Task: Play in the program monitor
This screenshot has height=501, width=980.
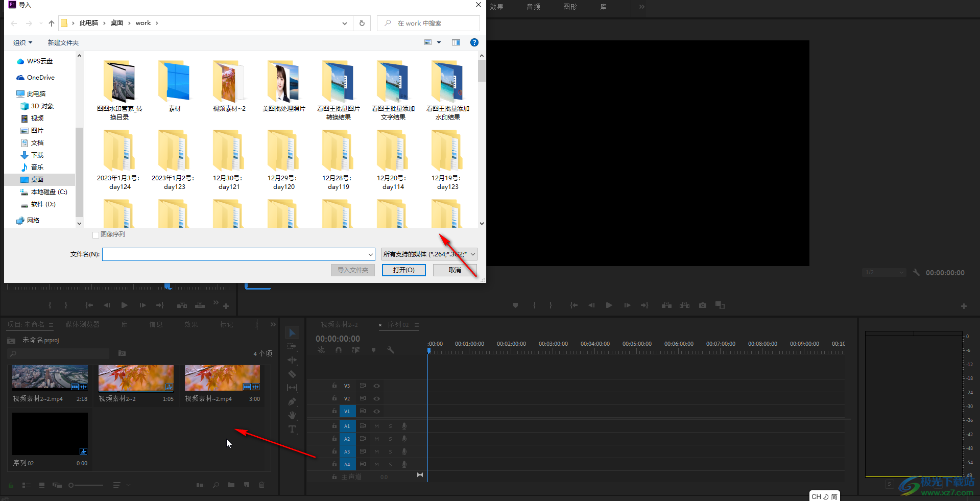Action: pos(609,305)
